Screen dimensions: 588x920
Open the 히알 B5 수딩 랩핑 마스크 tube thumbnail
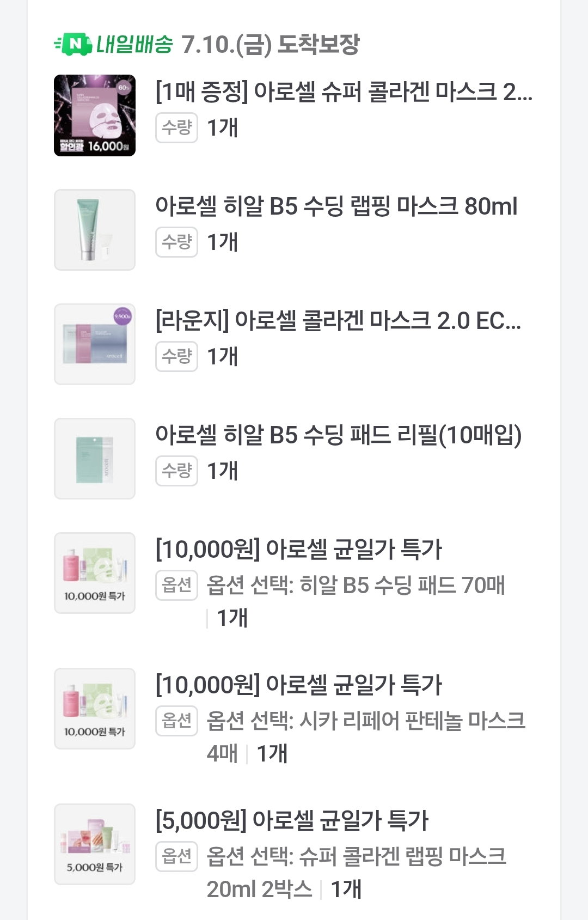point(95,230)
